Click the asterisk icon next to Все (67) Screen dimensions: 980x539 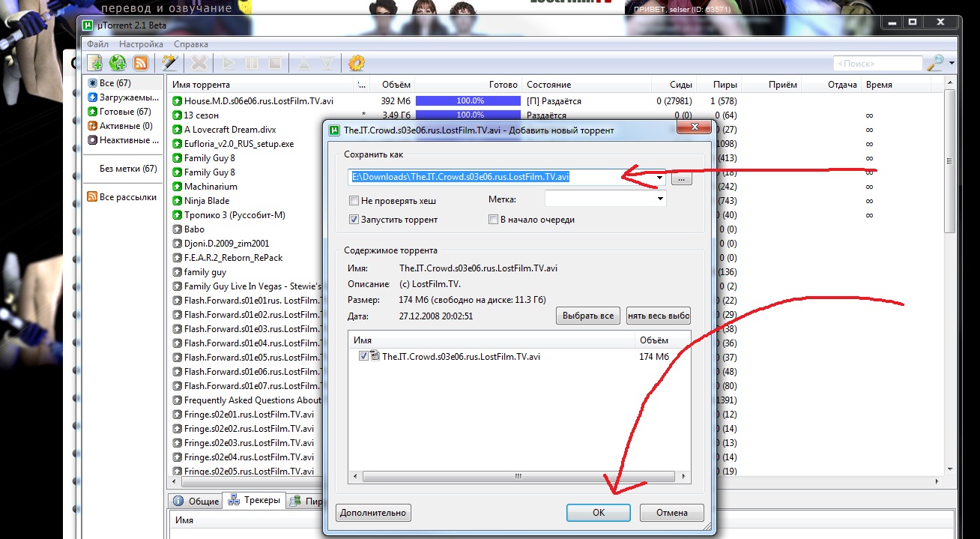click(x=93, y=83)
